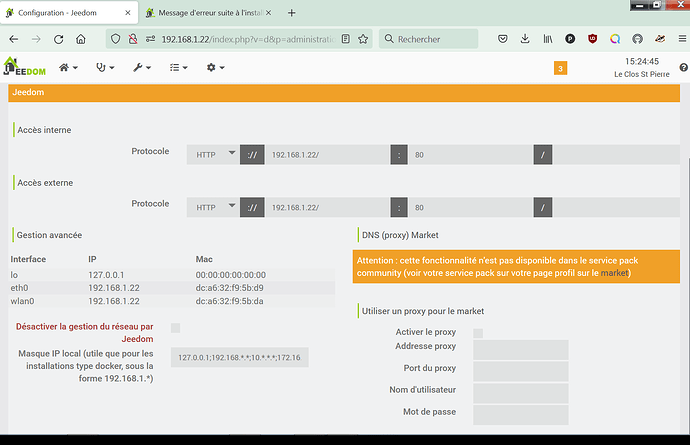Click the address bar URL
Viewport: 690px width, 445px height.
[x=248, y=39]
